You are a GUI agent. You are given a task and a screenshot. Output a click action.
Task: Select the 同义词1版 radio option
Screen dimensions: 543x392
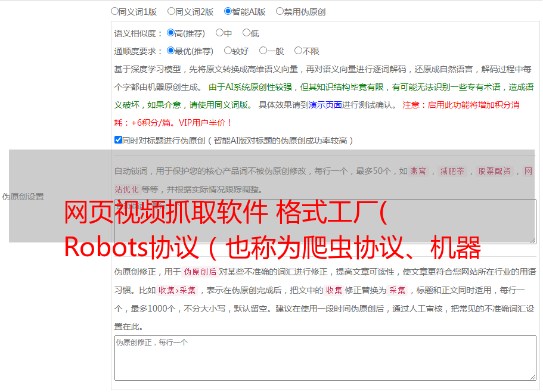(114, 11)
